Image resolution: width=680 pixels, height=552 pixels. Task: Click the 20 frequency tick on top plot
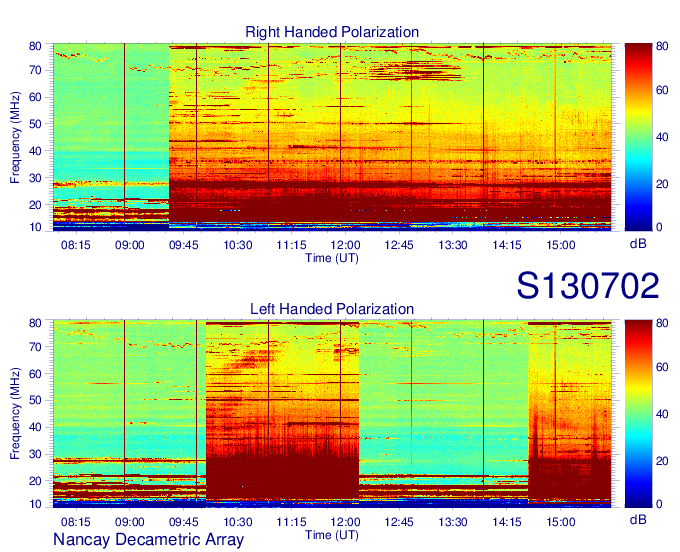pyautogui.click(x=36, y=205)
